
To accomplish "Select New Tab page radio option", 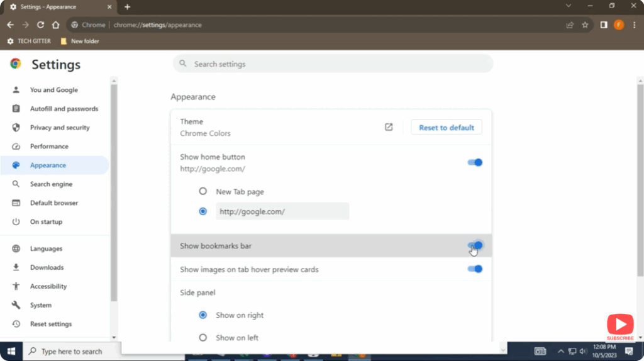I will tap(203, 191).
